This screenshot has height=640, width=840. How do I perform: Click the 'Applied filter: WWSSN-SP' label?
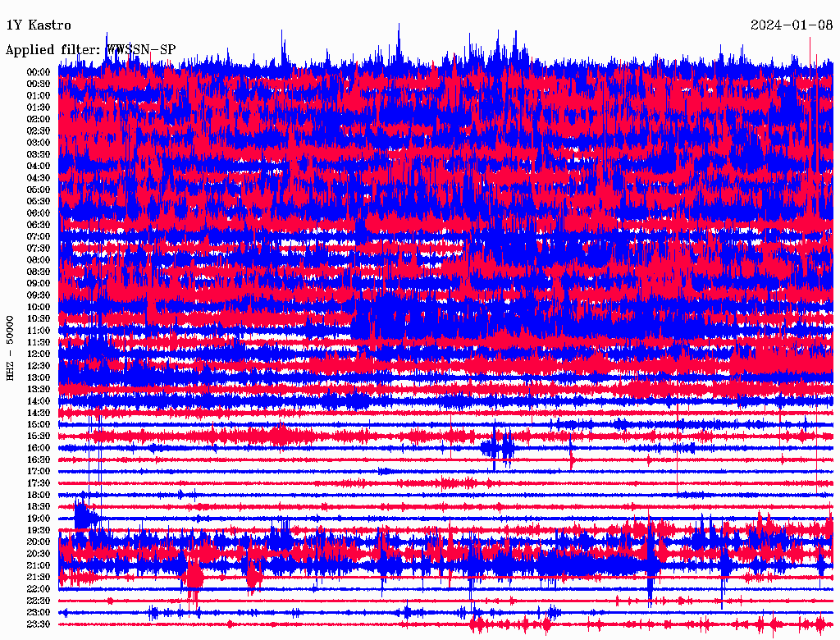coord(90,50)
